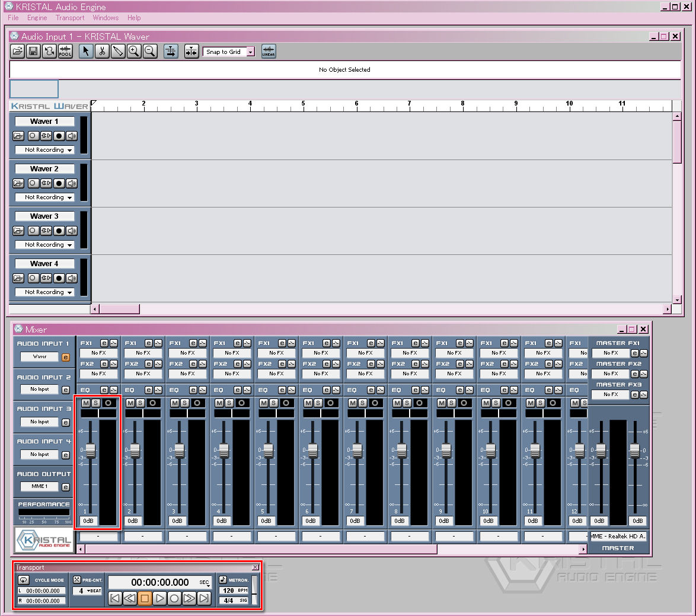This screenshot has height=616, width=696.
Task: Toggle the snap mode icon beside Snap to Grid
Action: pyautogui.click(x=191, y=52)
